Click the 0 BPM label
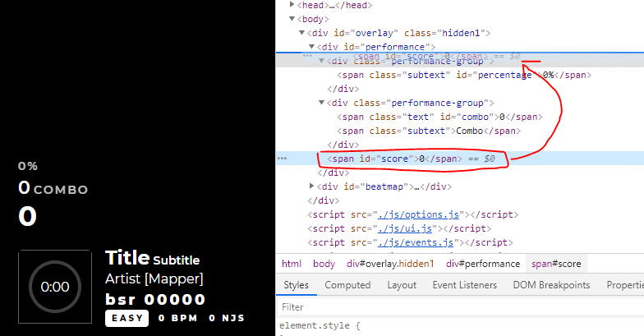The image size is (644, 336). [177, 319]
